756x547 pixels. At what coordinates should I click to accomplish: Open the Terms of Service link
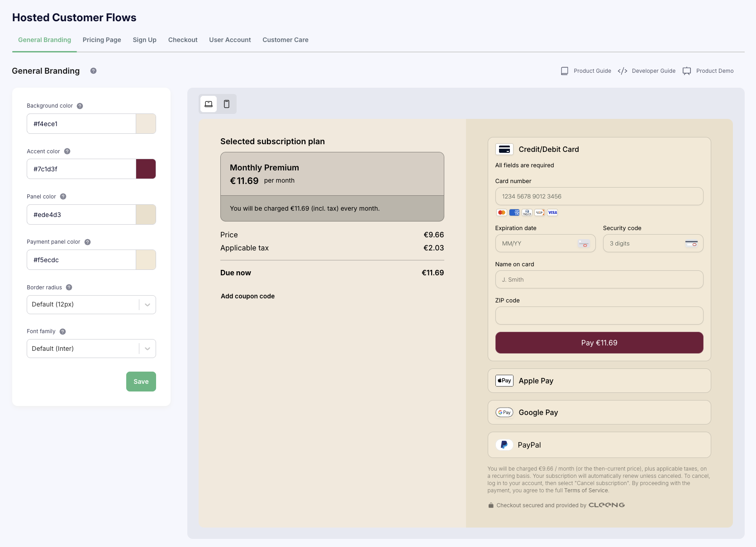pos(586,490)
